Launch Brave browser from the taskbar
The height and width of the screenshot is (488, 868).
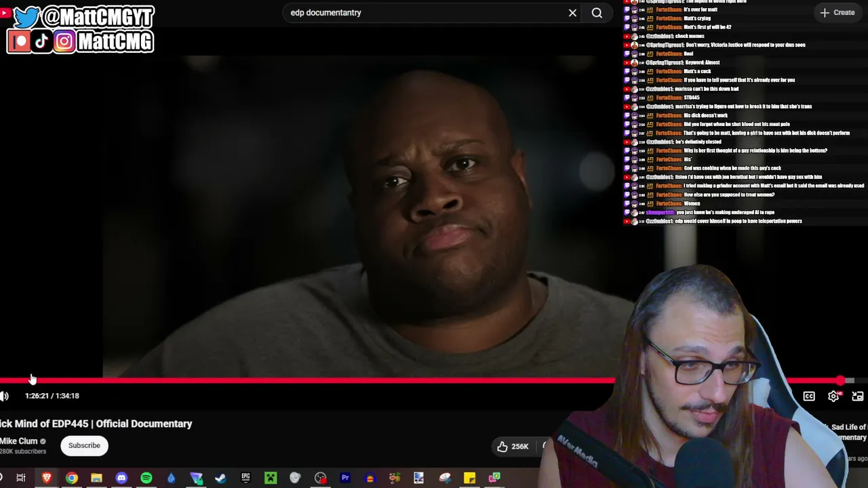point(47,478)
